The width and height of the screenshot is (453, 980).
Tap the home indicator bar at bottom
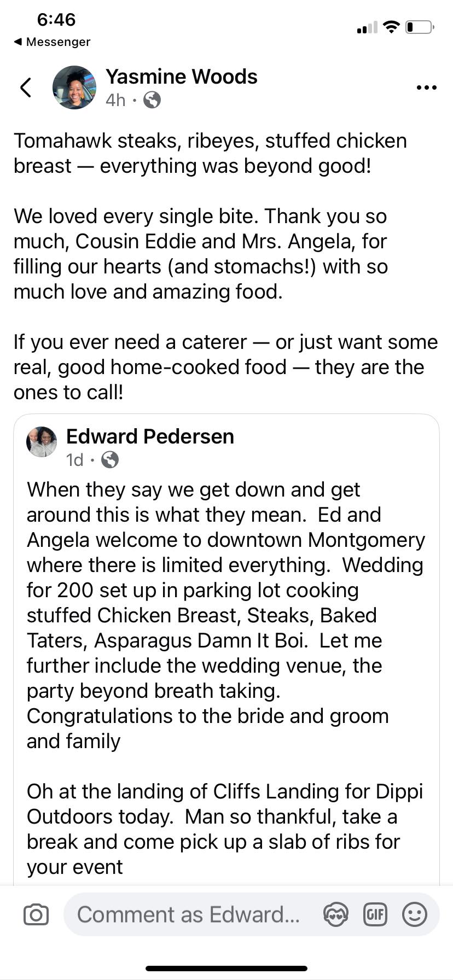click(x=226, y=969)
